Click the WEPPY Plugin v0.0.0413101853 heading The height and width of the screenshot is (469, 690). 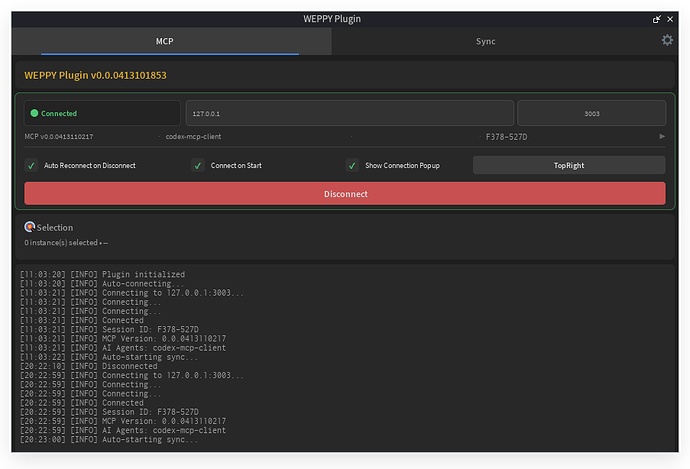[x=95, y=75]
